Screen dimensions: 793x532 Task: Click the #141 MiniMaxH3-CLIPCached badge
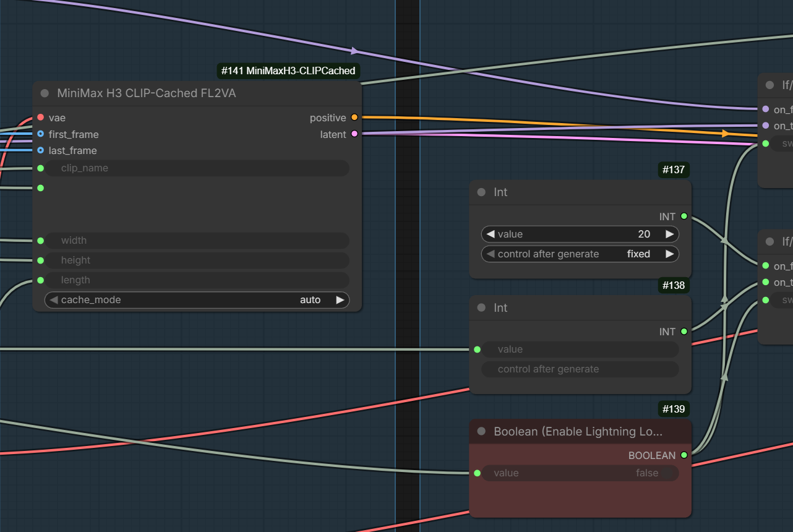(288, 71)
